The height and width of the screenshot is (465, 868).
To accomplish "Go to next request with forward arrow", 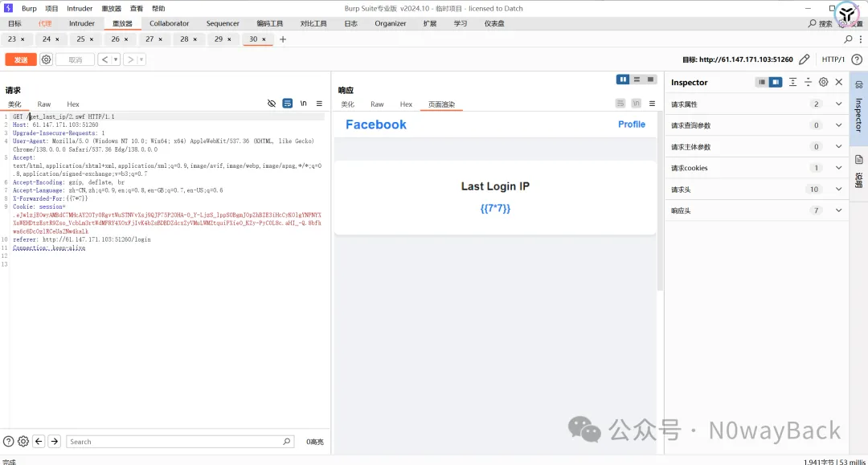I will [131, 59].
